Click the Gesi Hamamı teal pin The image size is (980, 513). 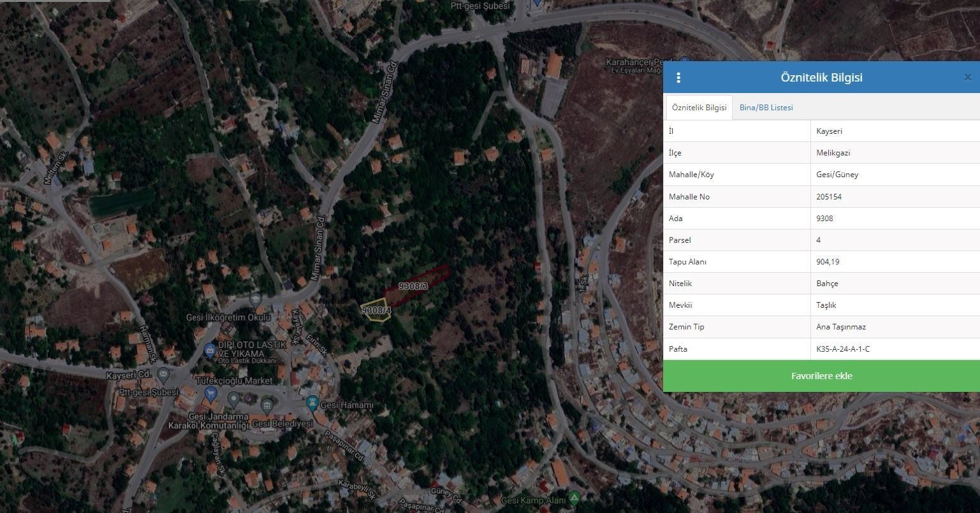coord(312,403)
